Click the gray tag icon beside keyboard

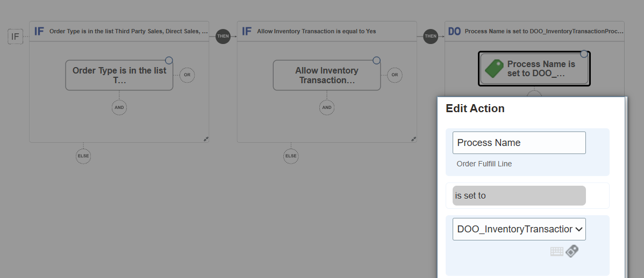[x=572, y=251]
